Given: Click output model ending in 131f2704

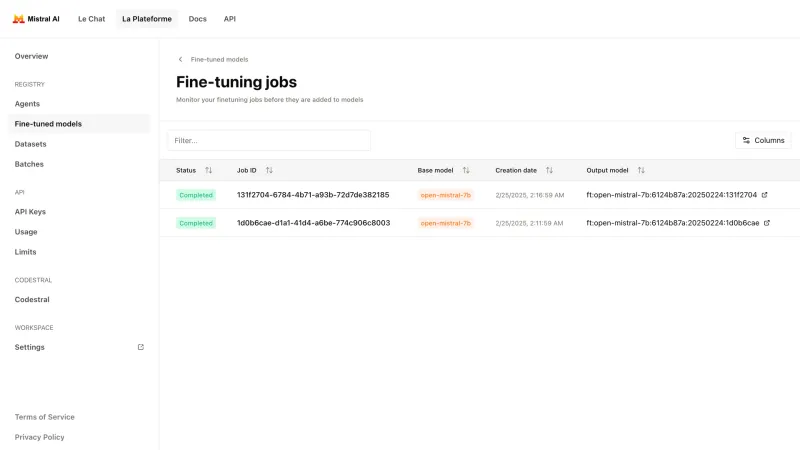Looking at the screenshot, I should (671, 195).
